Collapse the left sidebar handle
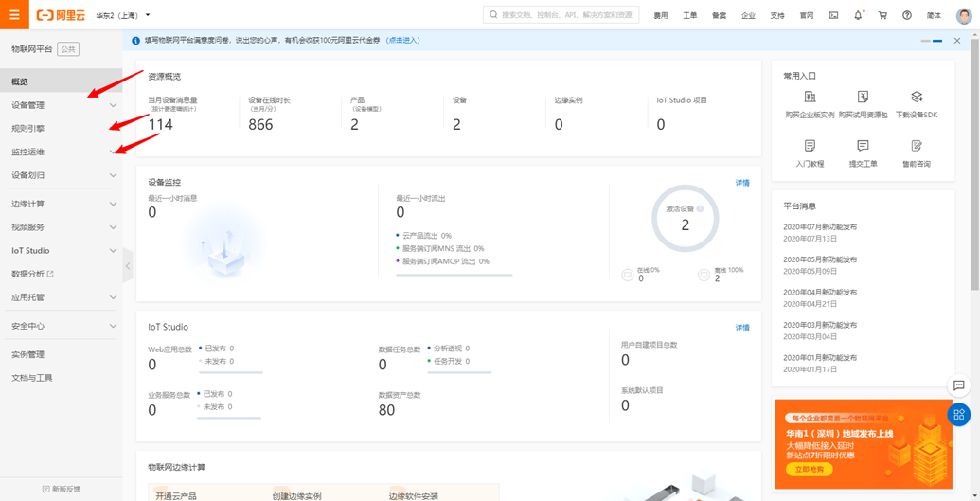Image resolution: width=980 pixels, height=501 pixels. click(128, 266)
